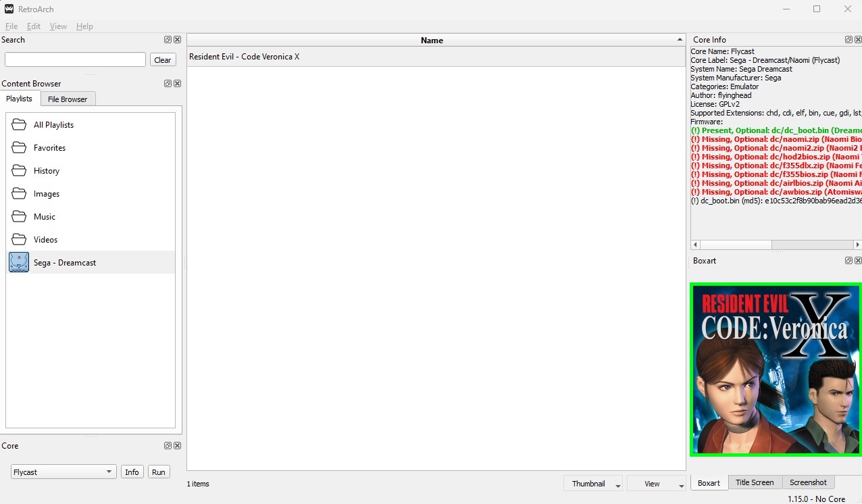Select the Title Screen tab
Viewport: 862px width, 504px height.
755,482
